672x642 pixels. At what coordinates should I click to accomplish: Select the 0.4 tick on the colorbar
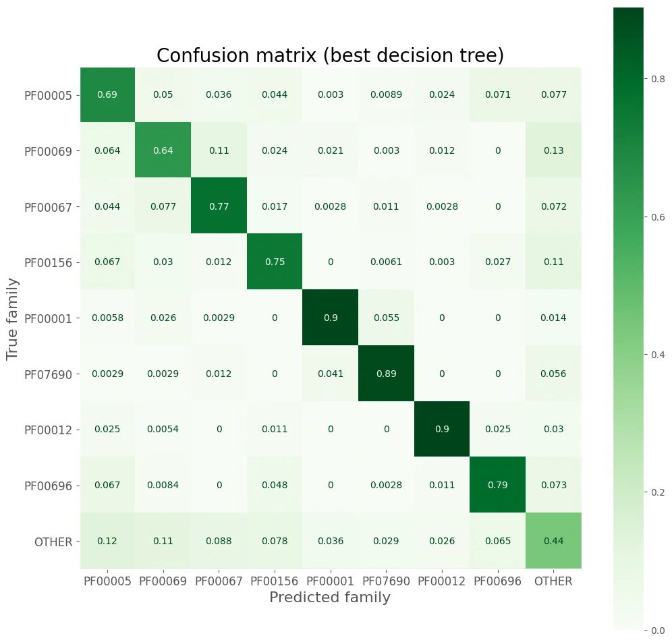click(x=658, y=355)
